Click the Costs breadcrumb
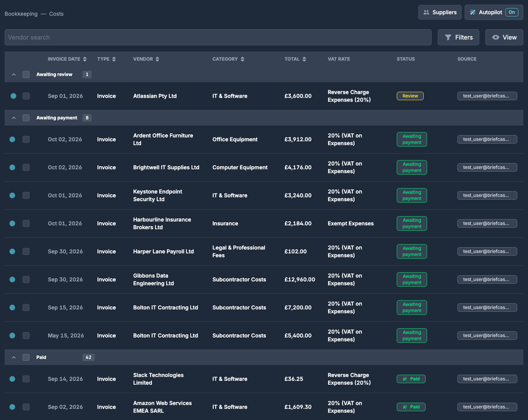The width and height of the screenshot is (528, 420). click(x=56, y=14)
